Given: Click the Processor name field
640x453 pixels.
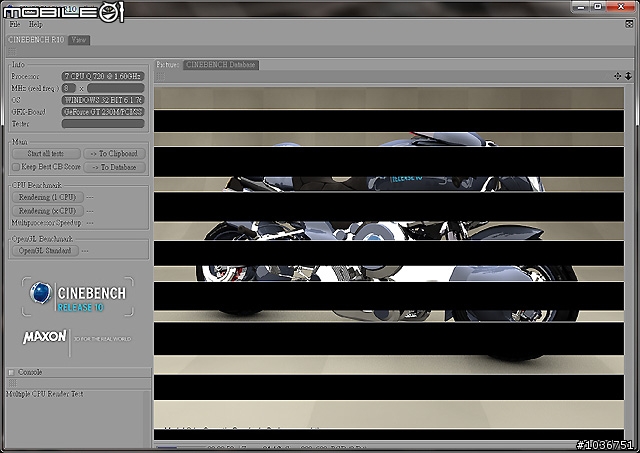Looking at the screenshot, I should pos(103,76).
